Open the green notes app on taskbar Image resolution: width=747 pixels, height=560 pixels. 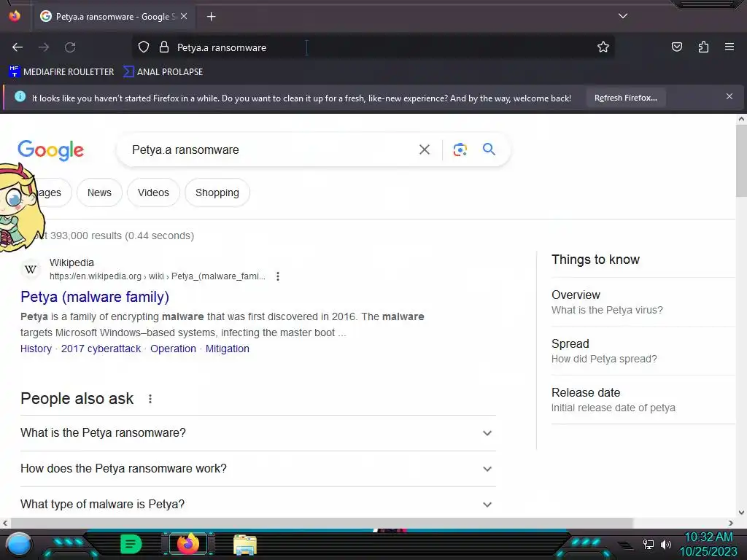[131, 544]
